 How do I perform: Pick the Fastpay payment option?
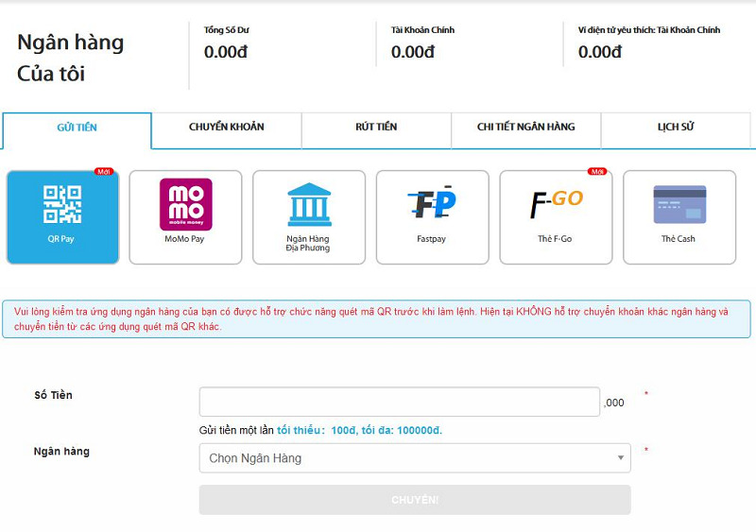pyautogui.click(x=432, y=216)
